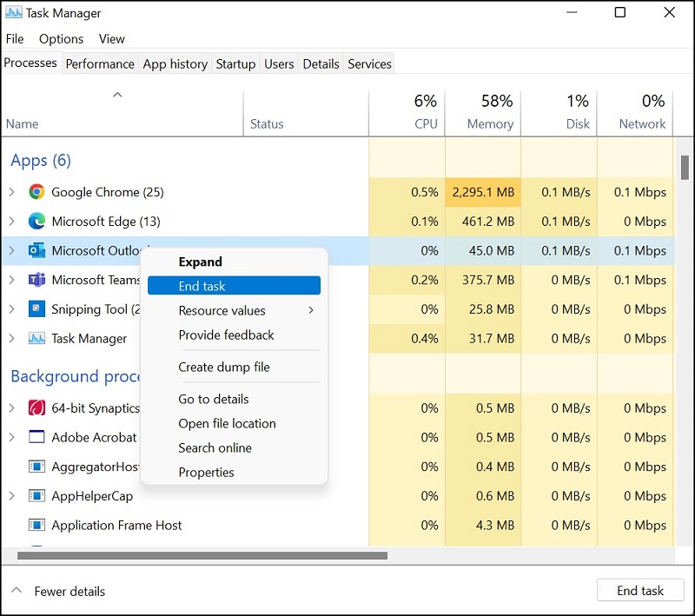Click the Task Manager title bar icon
Viewport: 695px width, 616px height.
click(x=13, y=12)
